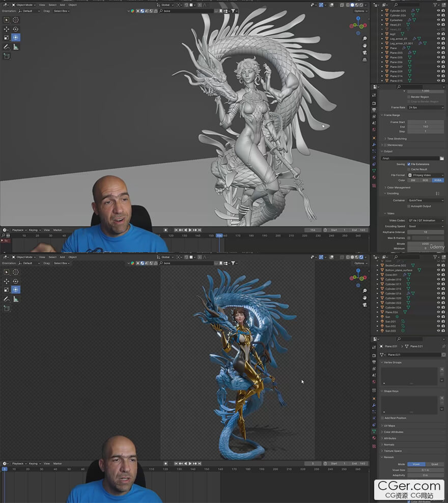Select the Measure tool in the bottom viewport
448x503 pixels.
pos(15,299)
